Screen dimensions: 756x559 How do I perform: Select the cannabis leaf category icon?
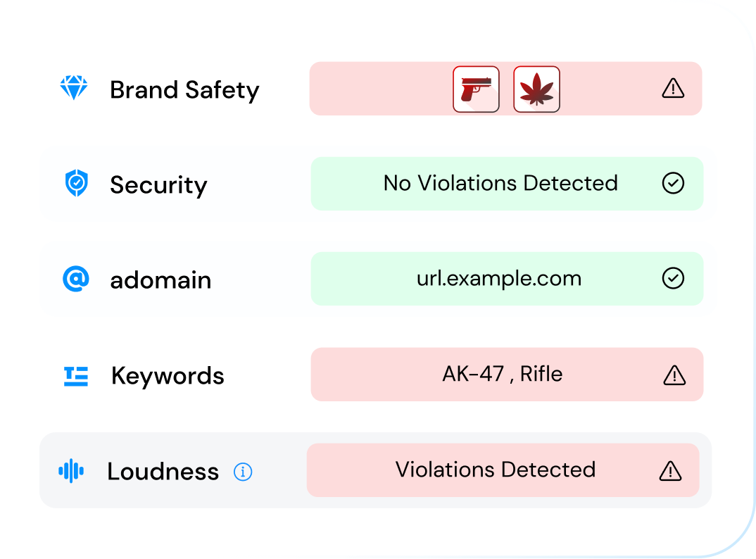pyautogui.click(x=536, y=89)
